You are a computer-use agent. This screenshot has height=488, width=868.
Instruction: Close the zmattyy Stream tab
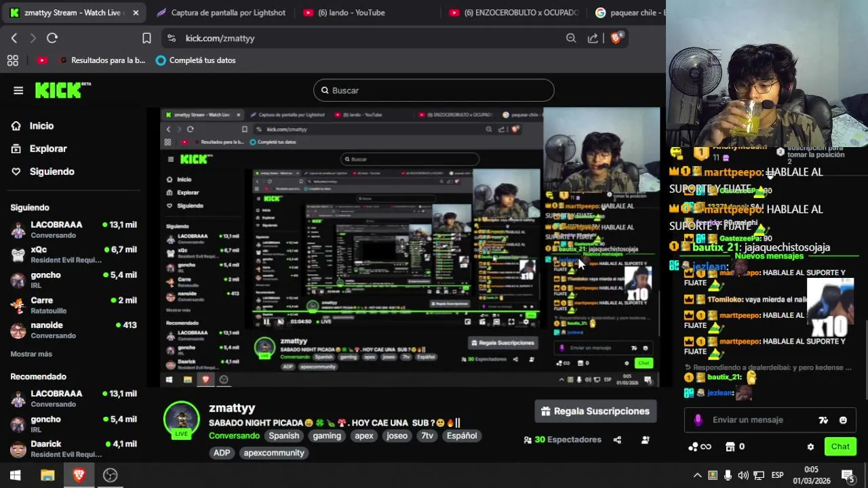point(136,12)
